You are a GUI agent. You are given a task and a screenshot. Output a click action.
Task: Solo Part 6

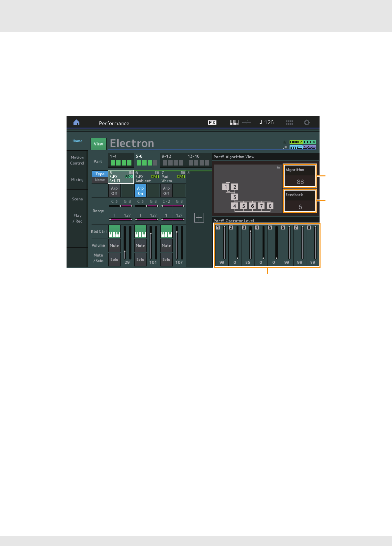pos(140,259)
